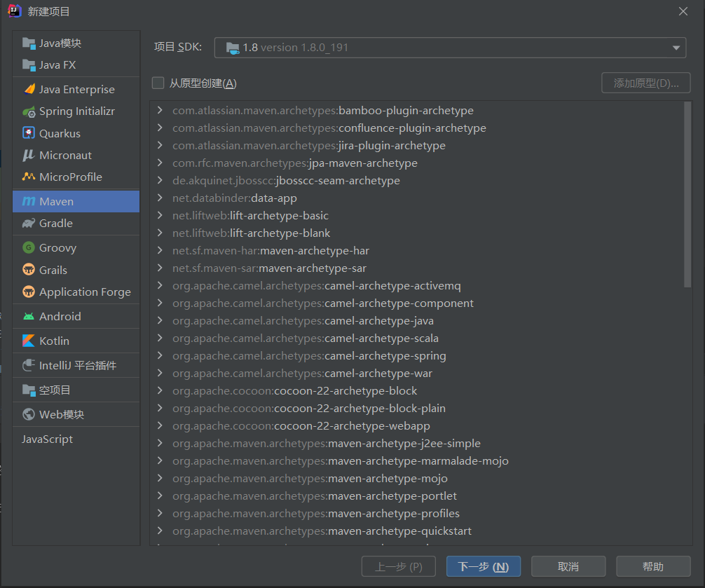Select Java Enterprise project type label
Viewport: 705px width, 588px height.
pyautogui.click(x=77, y=90)
